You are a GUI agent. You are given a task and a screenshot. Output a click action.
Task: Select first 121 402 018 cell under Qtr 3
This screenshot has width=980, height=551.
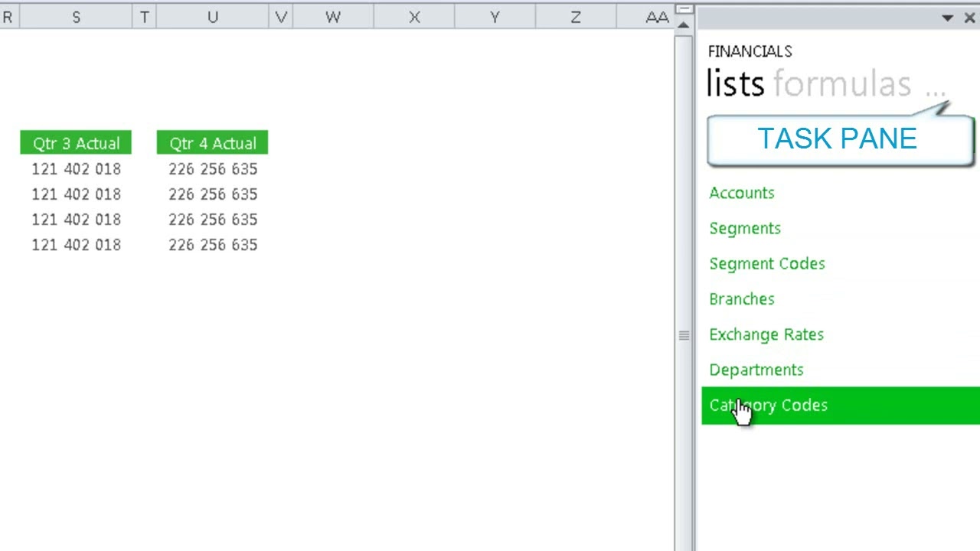(76, 169)
